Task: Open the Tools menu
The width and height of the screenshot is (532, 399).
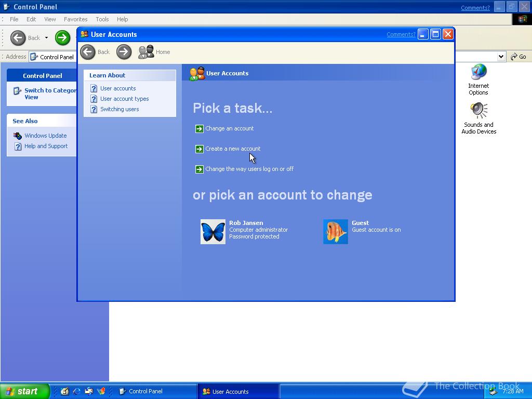Action: (x=102, y=19)
